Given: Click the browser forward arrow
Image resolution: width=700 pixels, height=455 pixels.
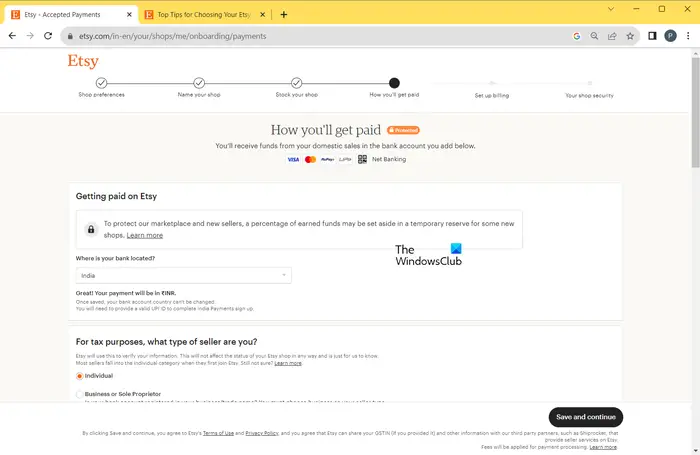Looking at the screenshot, I should click(x=30, y=36).
